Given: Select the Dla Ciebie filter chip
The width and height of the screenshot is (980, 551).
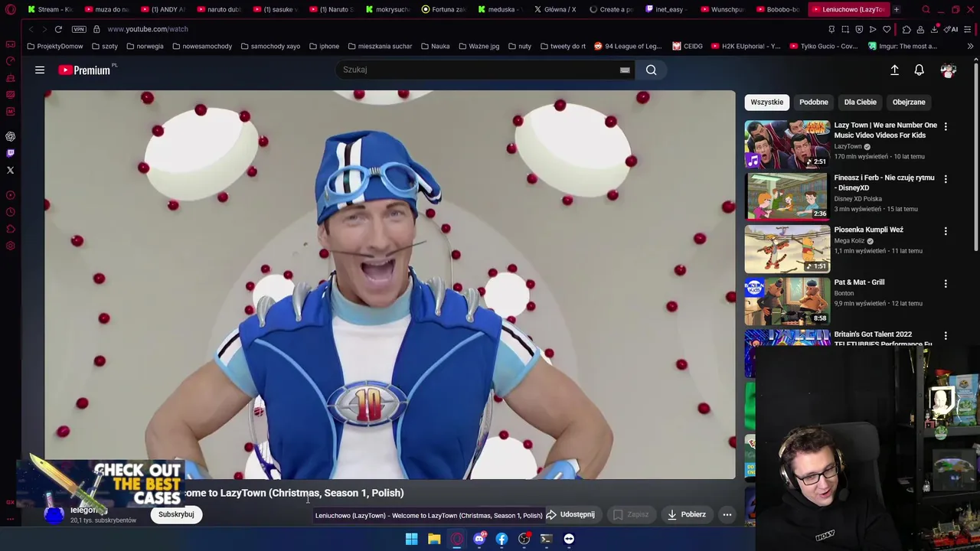Looking at the screenshot, I should tap(860, 102).
